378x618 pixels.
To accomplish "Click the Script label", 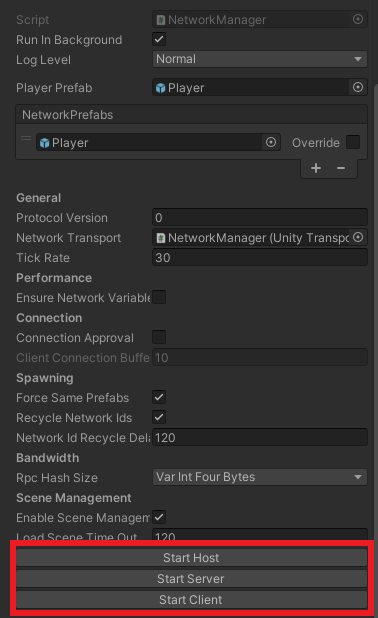I will [x=33, y=20].
